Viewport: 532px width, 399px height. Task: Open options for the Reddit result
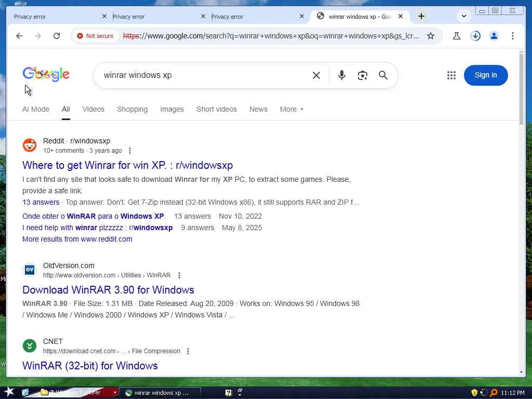(129, 151)
